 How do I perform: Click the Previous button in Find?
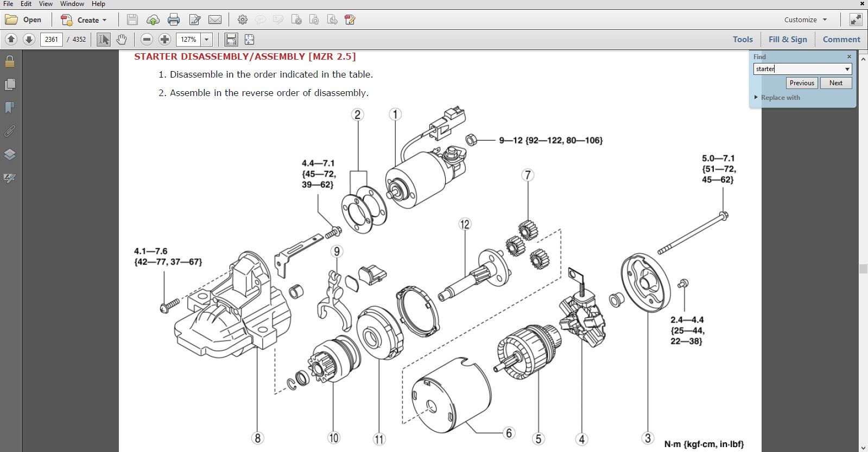coord(801,83)
